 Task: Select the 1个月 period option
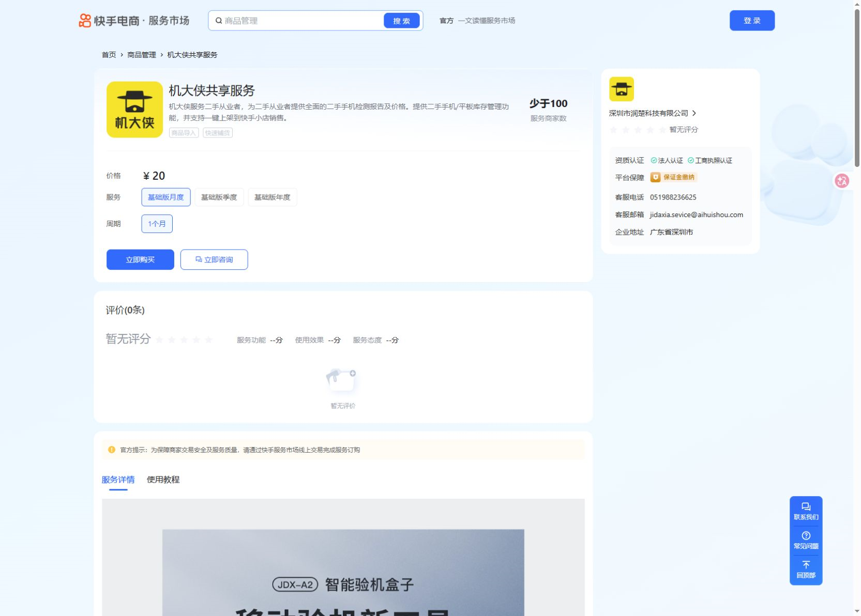[x=157, y=224]
